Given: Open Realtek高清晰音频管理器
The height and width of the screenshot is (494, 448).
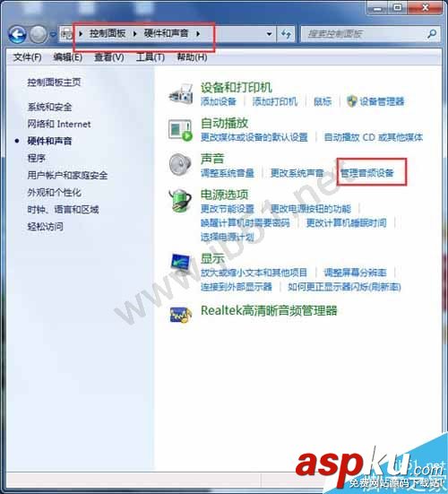Looking at the screenshot, I should tap(269, 310).
